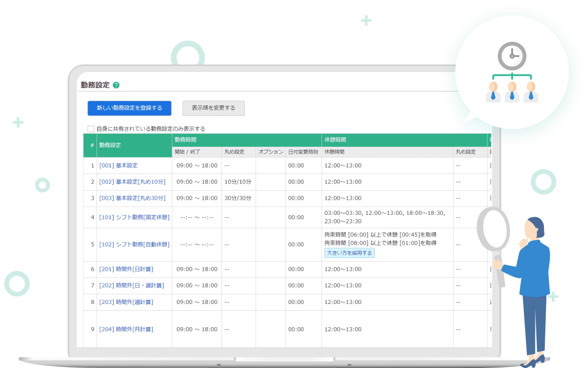Open [101] シフト勤務[固定休憩] link
This screenshot has height=368, width=588.
(x=134, y=217)
